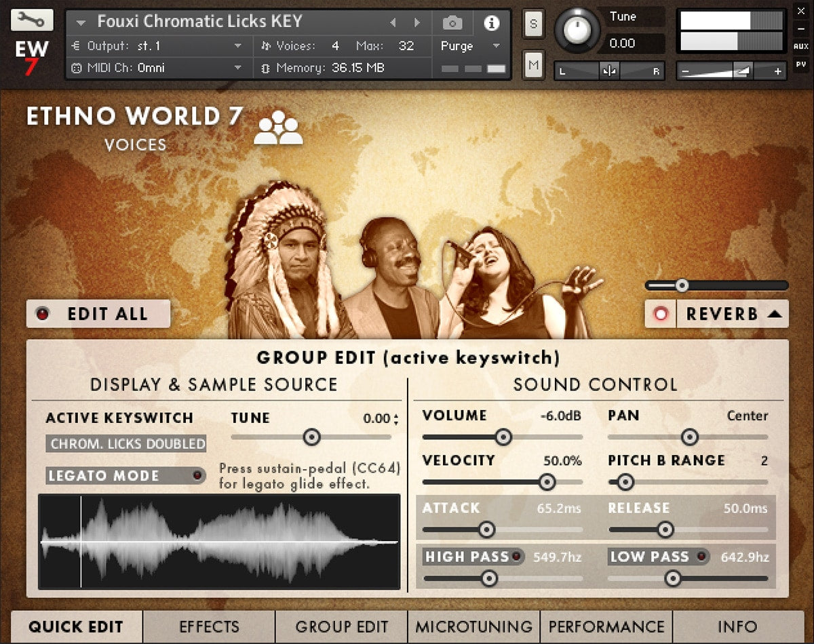Click the waveform sample display
The width and height of the screenshot is (814, 644).
click(x=220, y=542)
